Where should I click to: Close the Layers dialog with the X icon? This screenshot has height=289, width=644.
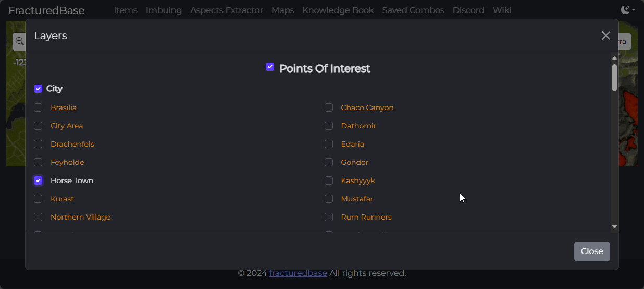pos(605,35)
